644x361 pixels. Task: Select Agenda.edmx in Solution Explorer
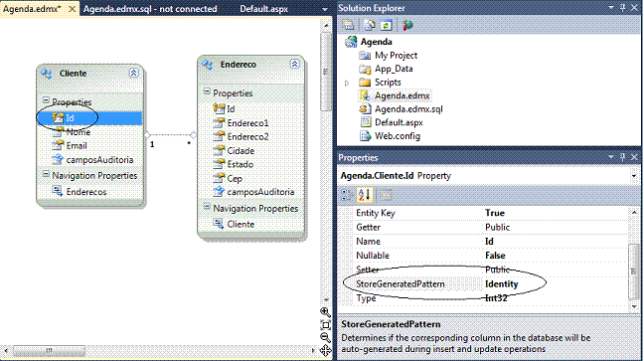point(402,95)
